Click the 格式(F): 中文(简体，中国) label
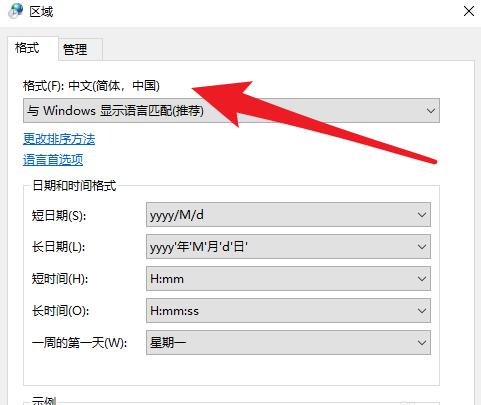Image resolution: width=481 pixels, height=405 pixels. (x=91, y=86)
